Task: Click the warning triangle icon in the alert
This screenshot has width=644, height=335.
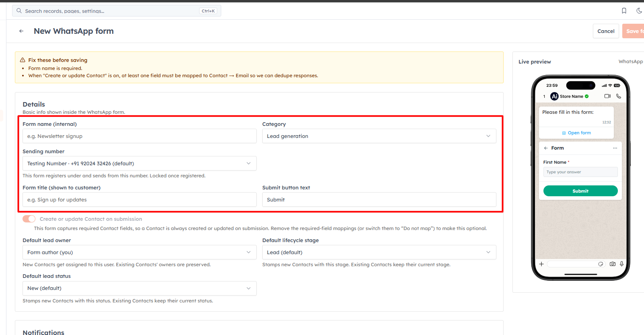Action: click(x=23, y=60)
